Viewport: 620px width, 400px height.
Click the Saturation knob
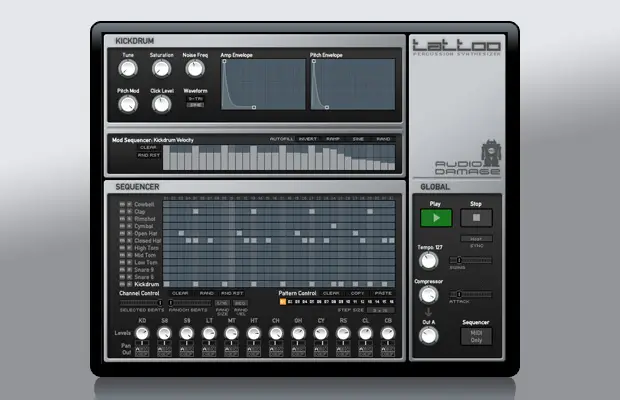point(161,69)
